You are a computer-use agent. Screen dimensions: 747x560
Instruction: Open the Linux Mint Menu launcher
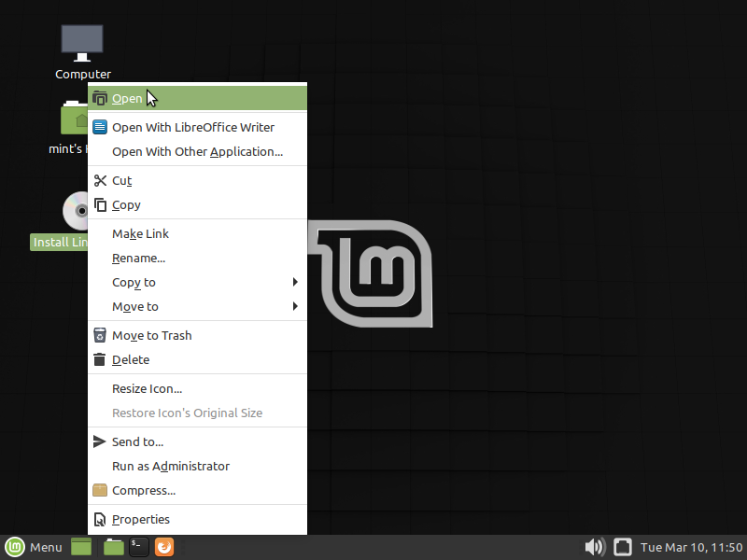(34, 547)
